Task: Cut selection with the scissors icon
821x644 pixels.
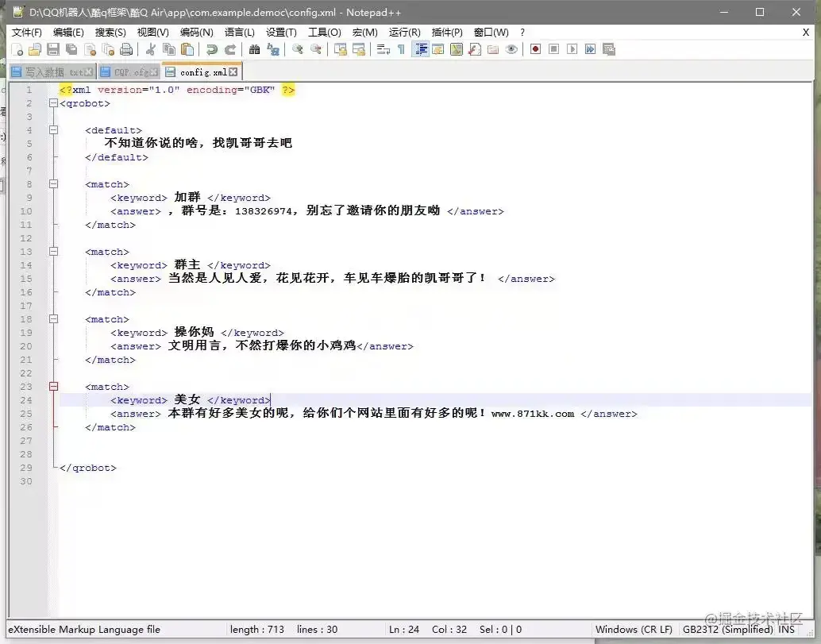Action: pos(151,50)
